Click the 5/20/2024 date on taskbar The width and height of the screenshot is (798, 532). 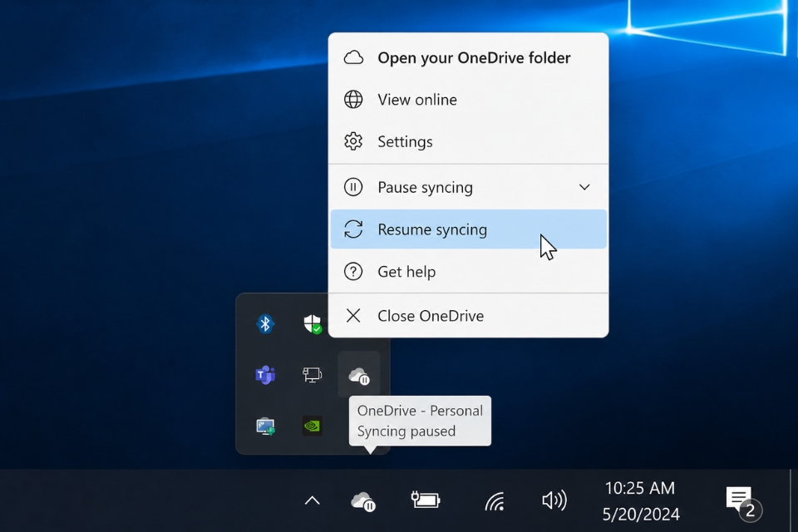[641, 515]
